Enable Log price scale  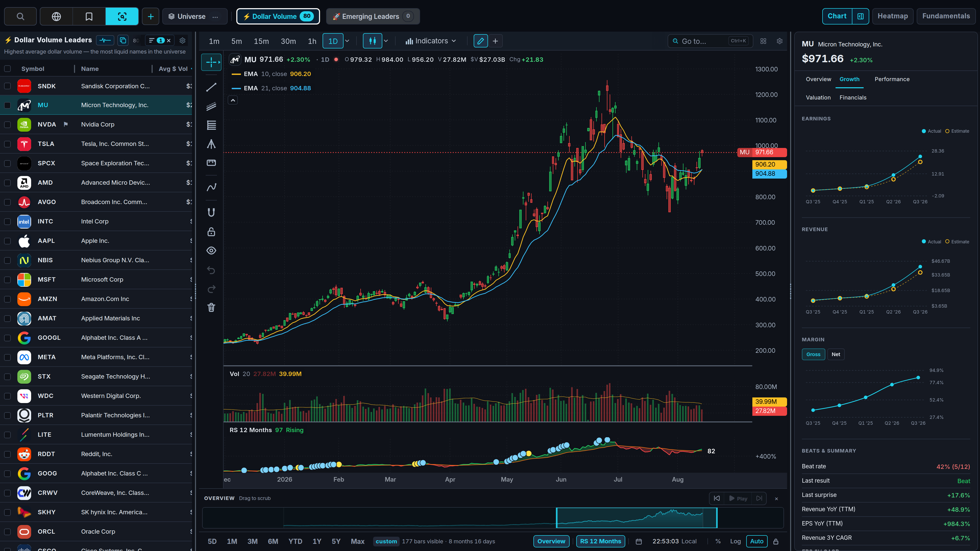pyautogui.click(x=735, y=542)
